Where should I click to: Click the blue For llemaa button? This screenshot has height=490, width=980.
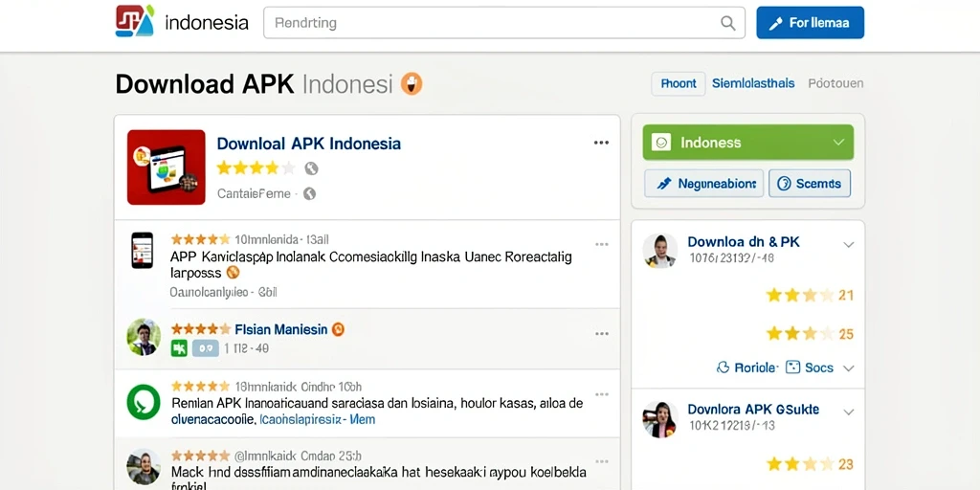point(810,23)
